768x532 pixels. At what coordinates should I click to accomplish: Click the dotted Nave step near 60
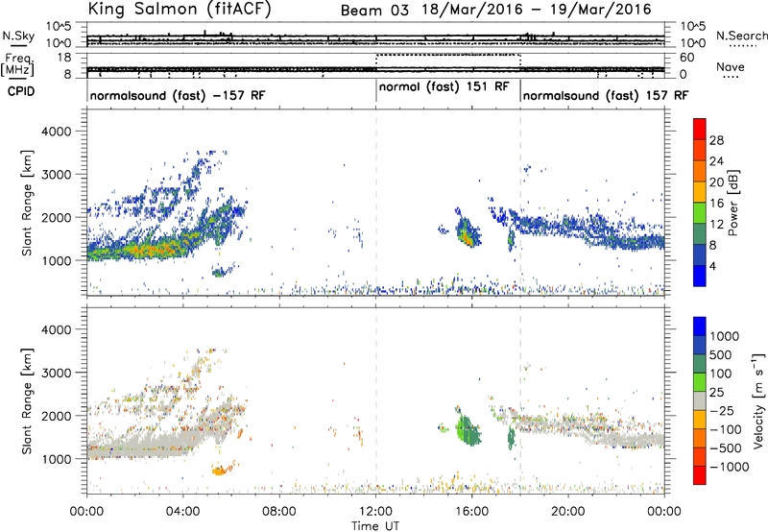tap(447, 55)
